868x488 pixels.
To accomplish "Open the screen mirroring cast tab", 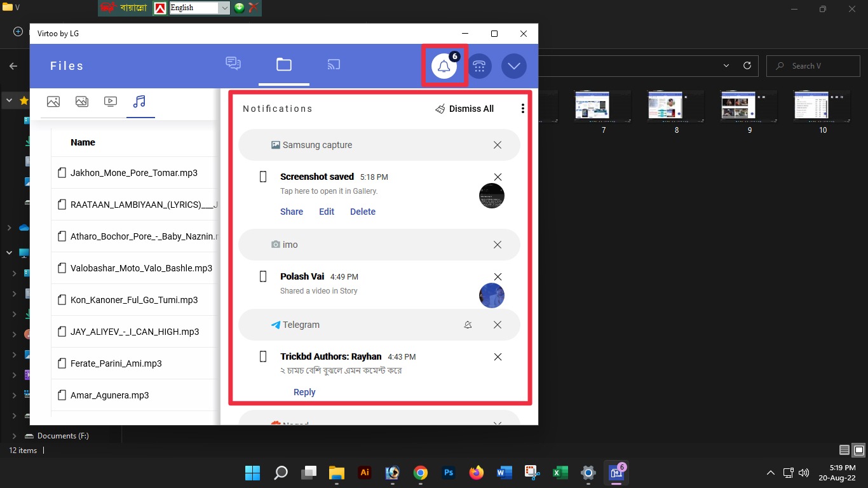I will tap(334, 64).
